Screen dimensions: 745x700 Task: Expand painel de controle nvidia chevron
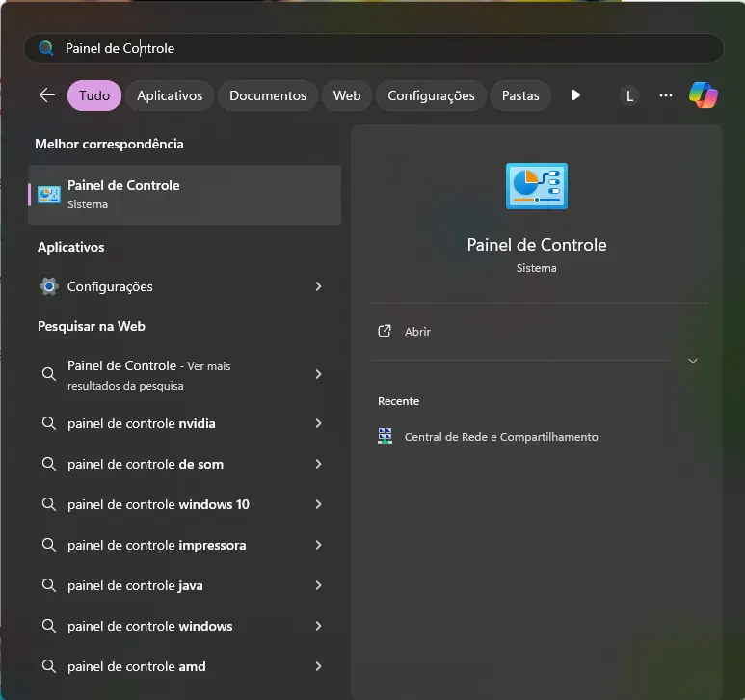318,423
